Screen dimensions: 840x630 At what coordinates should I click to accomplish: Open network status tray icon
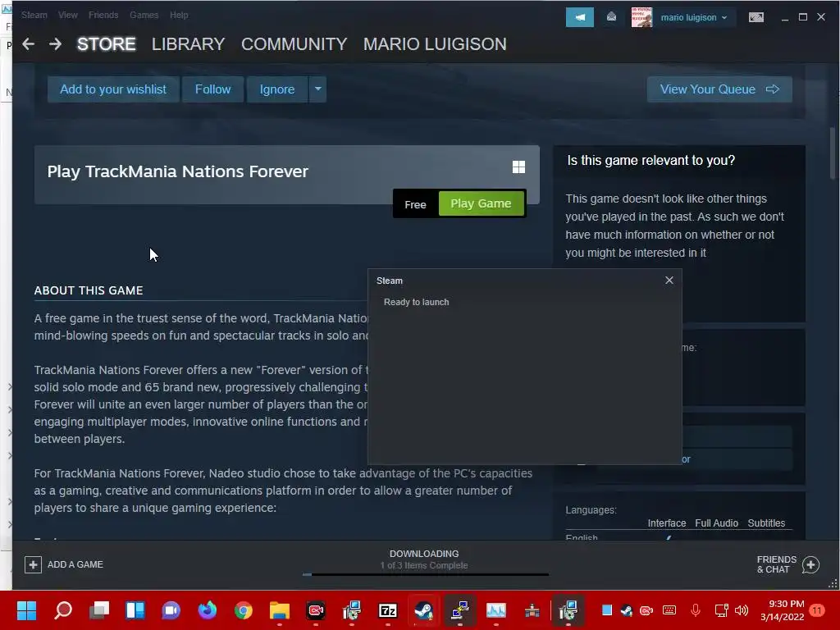pos(721,610)
